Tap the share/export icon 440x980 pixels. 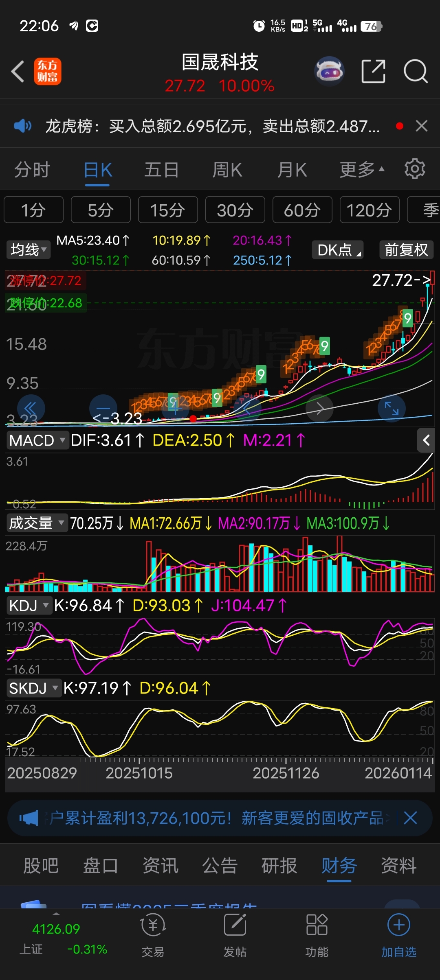click(373, 71)
